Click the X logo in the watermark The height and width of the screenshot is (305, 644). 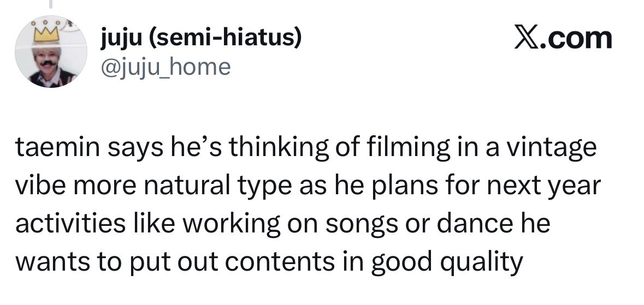(527, 38)
